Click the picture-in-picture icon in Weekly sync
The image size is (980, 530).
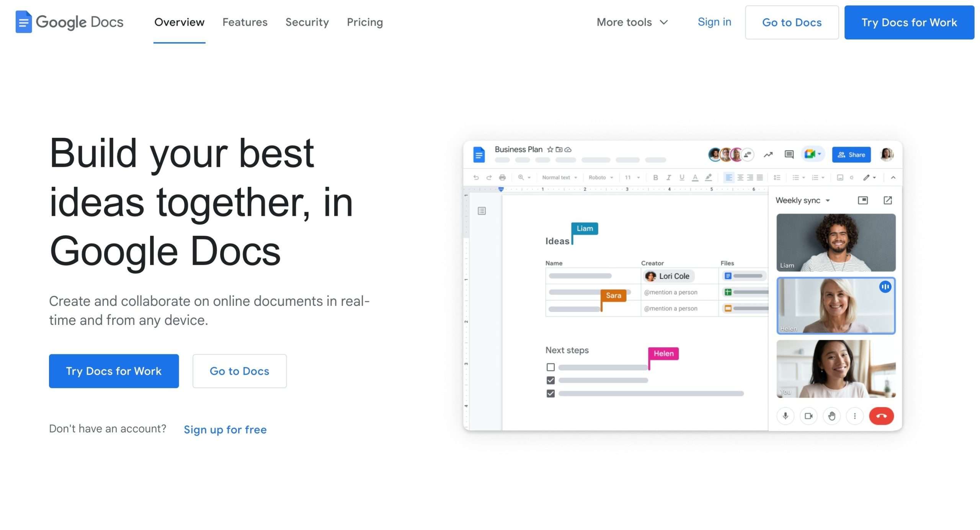[x=862, y=200]
